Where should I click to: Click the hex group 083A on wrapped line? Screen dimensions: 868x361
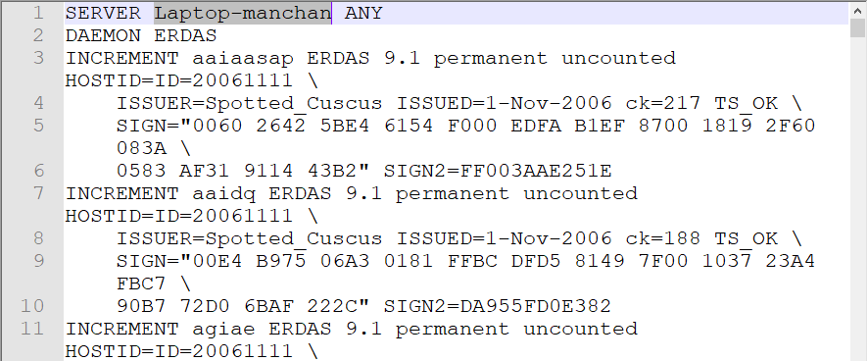coord(141,148)
